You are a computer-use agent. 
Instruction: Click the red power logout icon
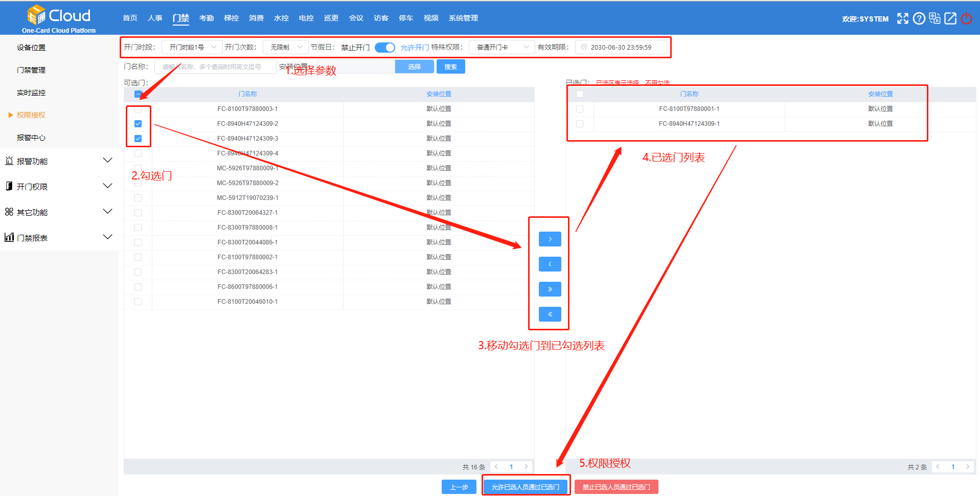pos(966,18)
